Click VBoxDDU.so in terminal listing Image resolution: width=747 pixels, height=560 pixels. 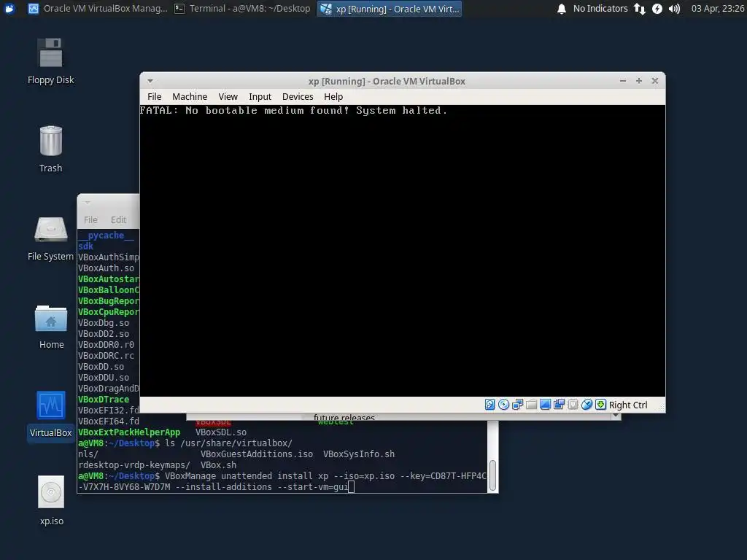(104, 378)
